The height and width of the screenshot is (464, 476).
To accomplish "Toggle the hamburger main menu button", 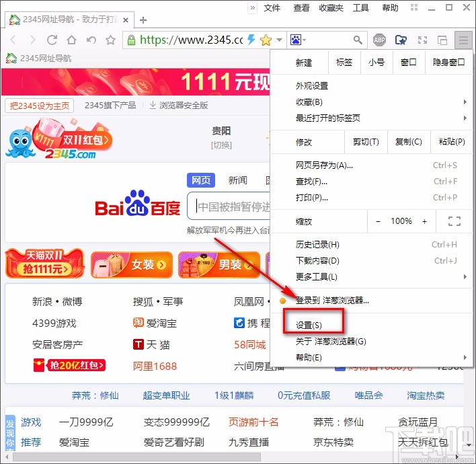I will 463,40.
